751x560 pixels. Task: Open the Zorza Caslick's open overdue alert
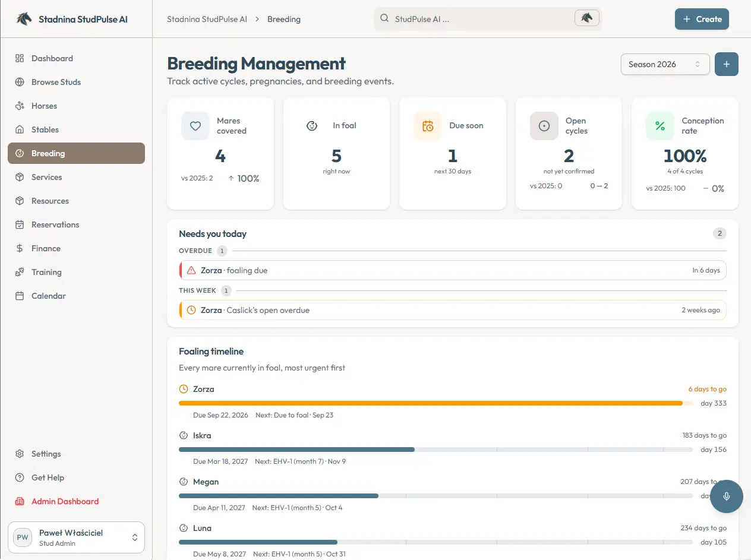pyautogui.click(x=453, y=310)
